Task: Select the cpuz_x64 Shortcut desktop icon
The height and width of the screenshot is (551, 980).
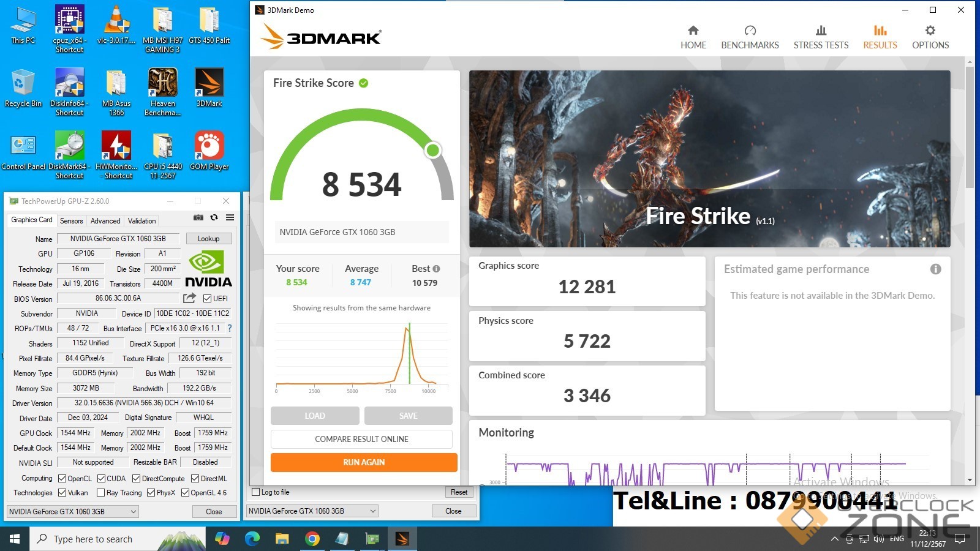Action: pyautogui.click(x=69, y=29)
